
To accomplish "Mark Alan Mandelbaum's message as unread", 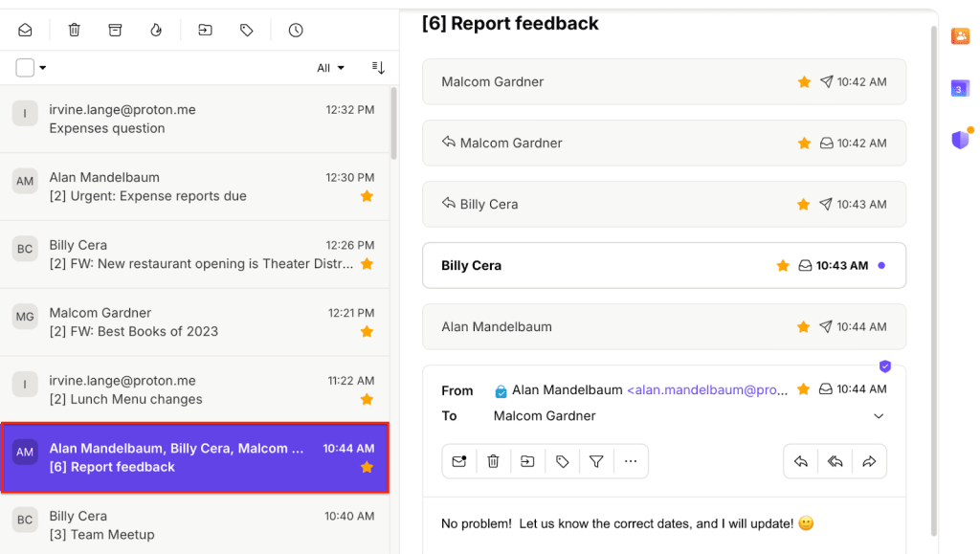I will click(459, 460).
